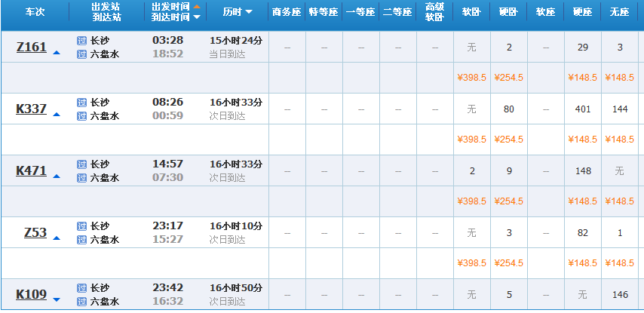The image size is (644, 313).
Task: Click the 硬座 column header
Action: 582,12
